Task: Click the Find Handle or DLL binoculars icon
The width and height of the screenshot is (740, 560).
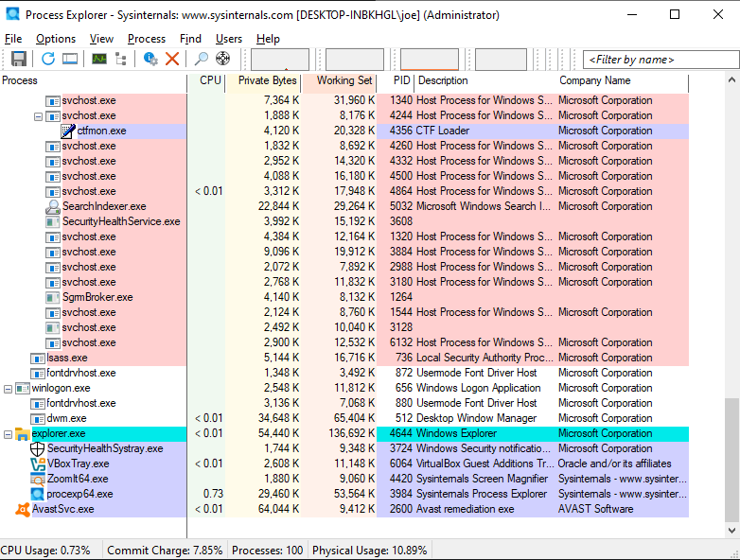Action: coord(201,59)
